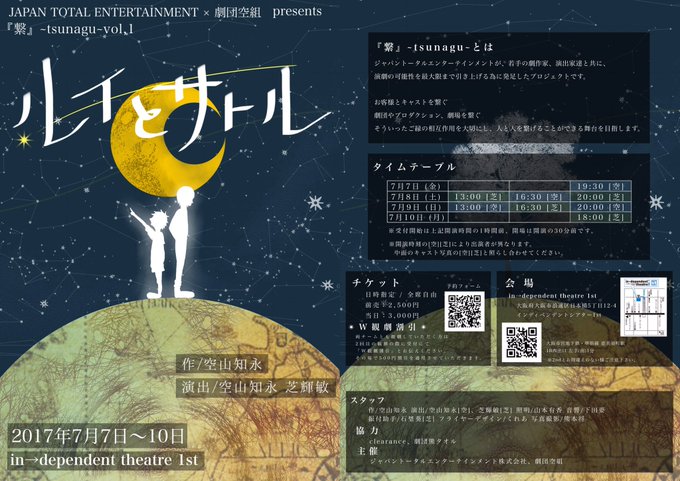Click the 作/空山知永 credit box
The width and height of the screenshot is (680, 481).
point(222,364)
